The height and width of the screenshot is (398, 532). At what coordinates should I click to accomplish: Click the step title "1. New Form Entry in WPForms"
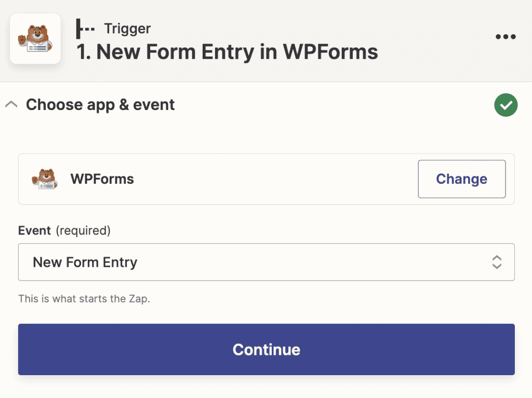click(227, 52)
